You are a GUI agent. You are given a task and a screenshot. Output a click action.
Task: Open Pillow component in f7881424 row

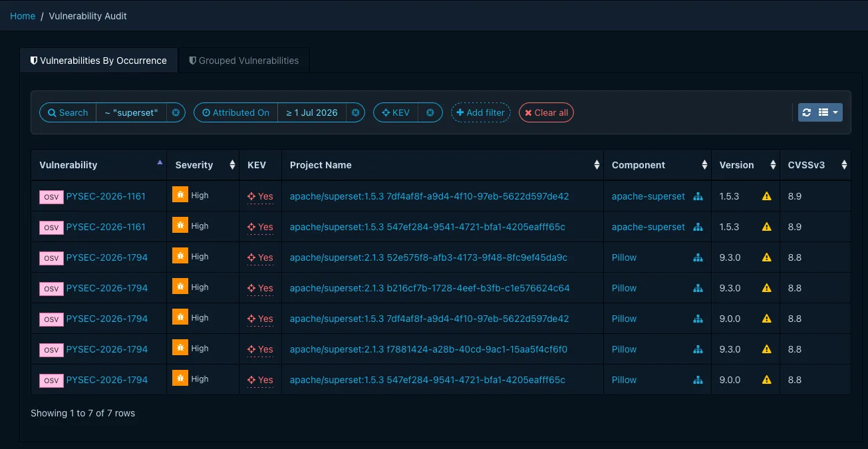[x=624, y=349]
